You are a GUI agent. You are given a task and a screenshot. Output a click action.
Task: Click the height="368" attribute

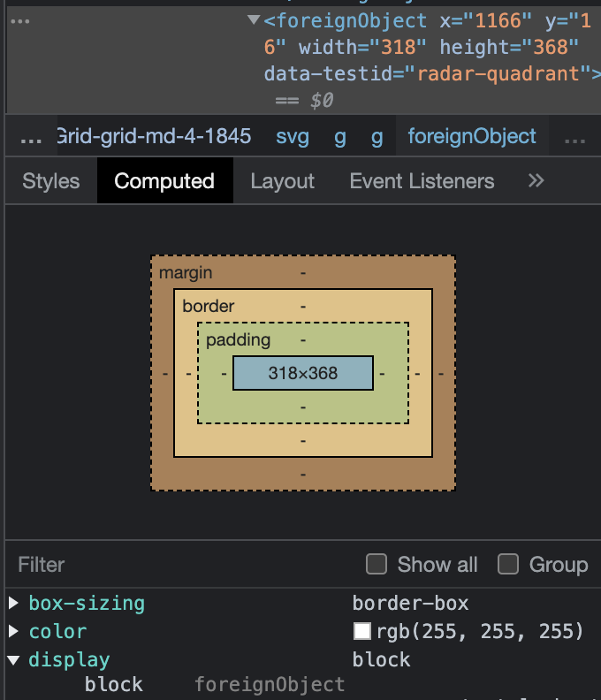(509, 47)
